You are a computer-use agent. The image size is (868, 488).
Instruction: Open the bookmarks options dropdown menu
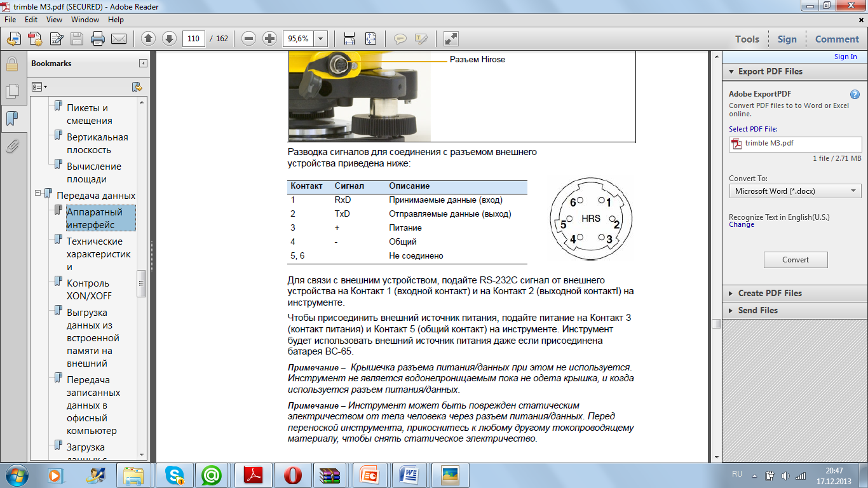(39, 87)
